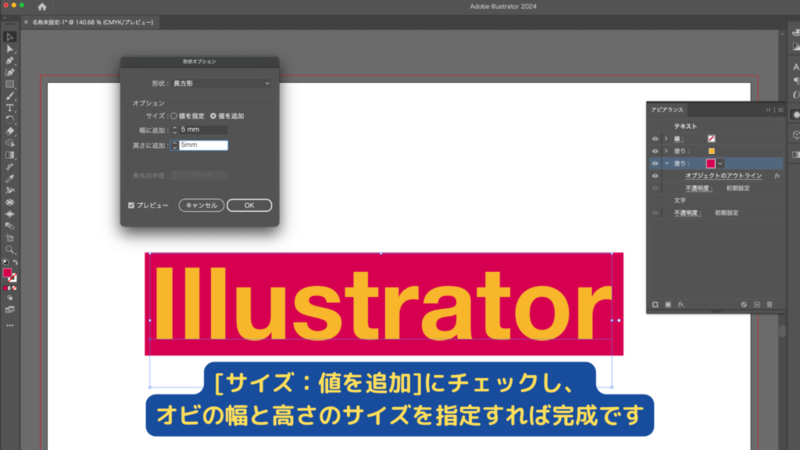
Task: Select the Gradient tool
Action: tap(10, 155)
